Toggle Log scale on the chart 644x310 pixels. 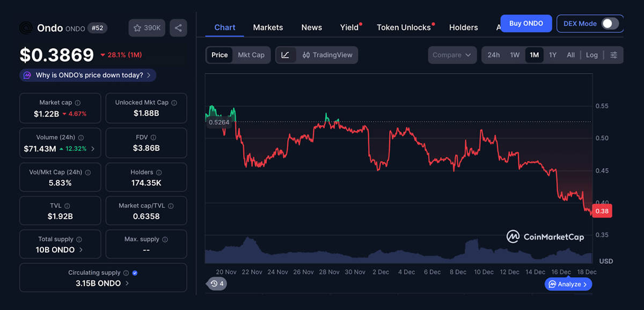point(592,55)
